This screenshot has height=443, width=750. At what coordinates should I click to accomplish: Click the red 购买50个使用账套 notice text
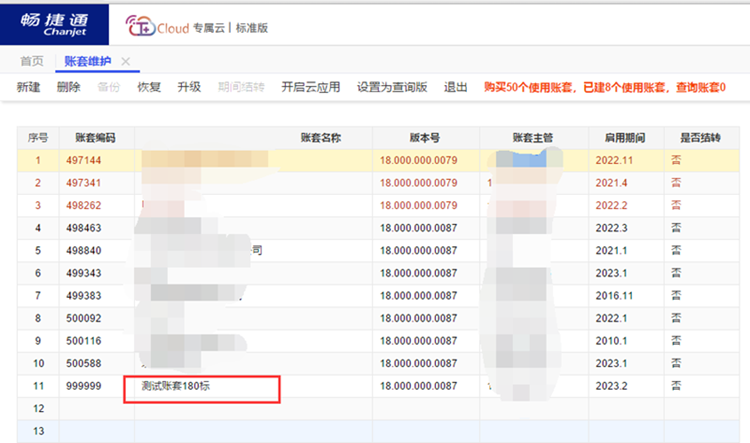605,87
